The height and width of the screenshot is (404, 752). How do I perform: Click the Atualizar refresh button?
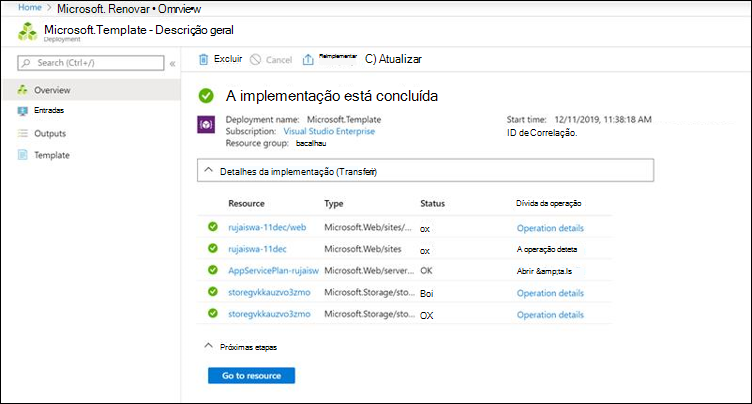(393, 59)
